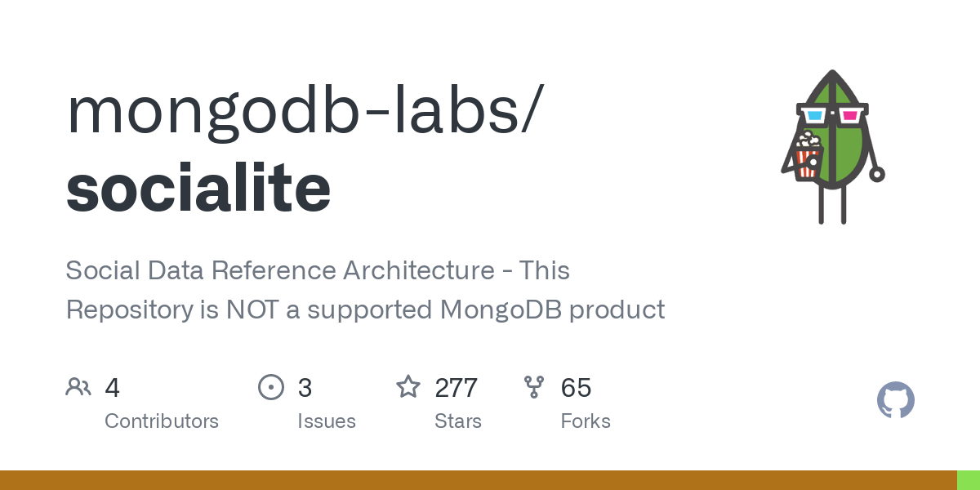Open the Issues label
The height and width of the screenshot is (490, 980).
pos(327,421)
